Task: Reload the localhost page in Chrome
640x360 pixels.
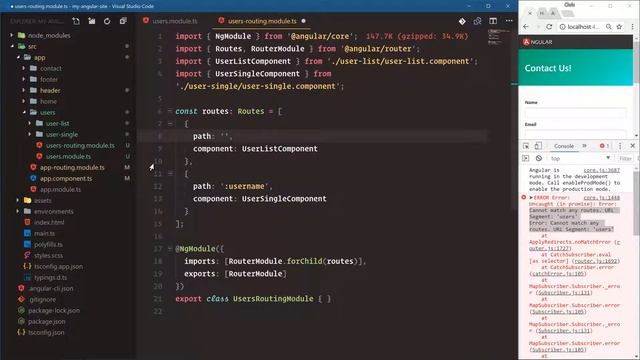Action: [549, 27]
